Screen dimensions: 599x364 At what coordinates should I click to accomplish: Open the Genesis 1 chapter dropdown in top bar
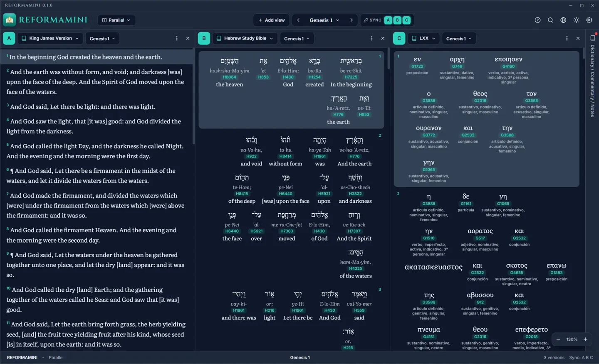pos(324,20)
